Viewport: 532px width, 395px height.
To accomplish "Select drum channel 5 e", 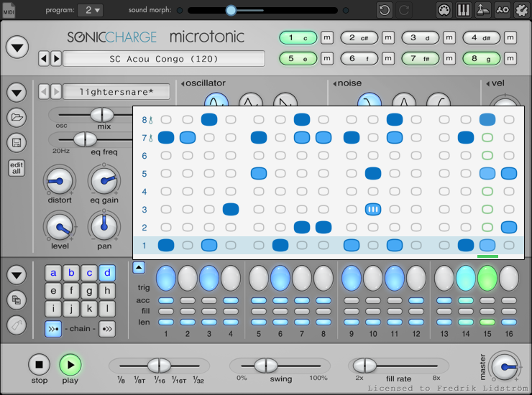I will [298, 59].
